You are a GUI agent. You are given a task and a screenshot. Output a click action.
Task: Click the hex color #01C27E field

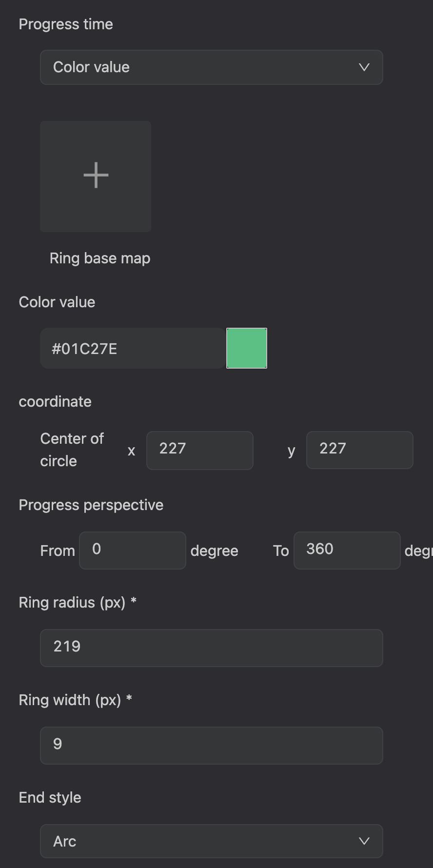point(133,348)
